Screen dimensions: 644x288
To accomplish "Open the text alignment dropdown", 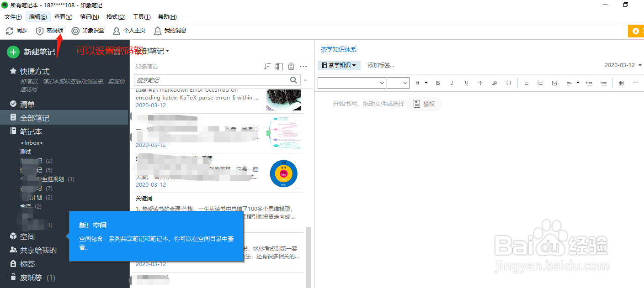I will (x=574, y=83).
